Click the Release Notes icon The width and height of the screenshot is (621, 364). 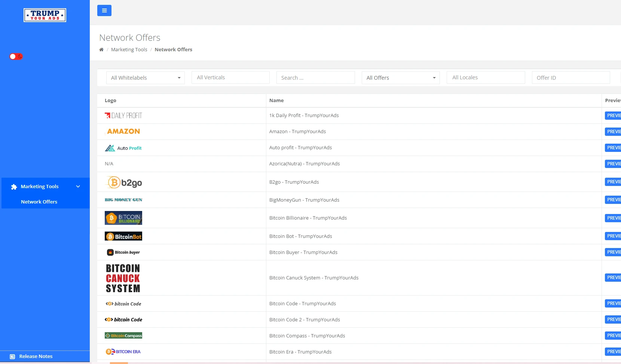click(12, 357)
